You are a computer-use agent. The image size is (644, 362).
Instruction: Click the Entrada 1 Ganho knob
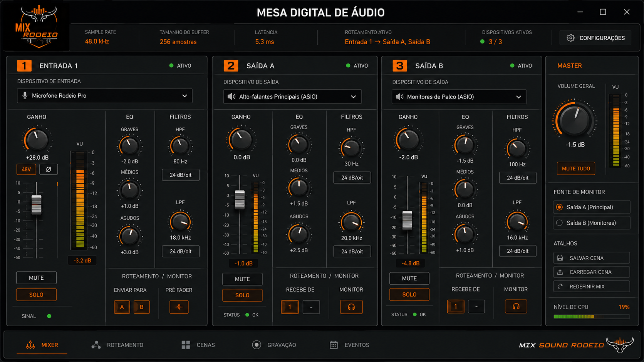[x=37, y=140]
